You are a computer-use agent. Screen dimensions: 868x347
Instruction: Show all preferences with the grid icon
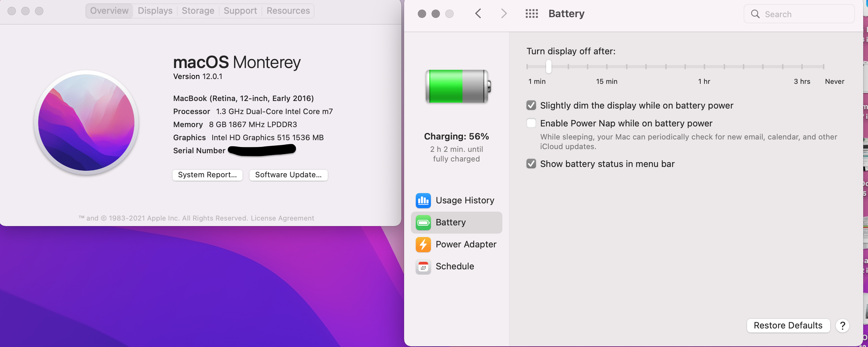[x=532, y=14]
